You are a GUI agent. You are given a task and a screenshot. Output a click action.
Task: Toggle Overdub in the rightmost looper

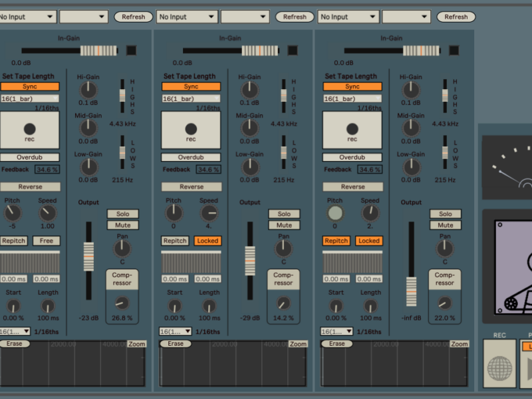[x=352, y=158]
